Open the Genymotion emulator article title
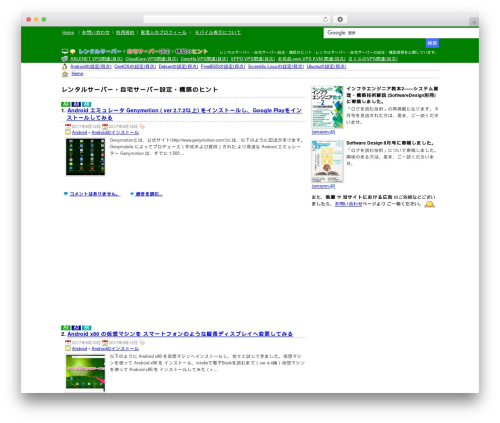Screen dimensions: 500x423 184,114
